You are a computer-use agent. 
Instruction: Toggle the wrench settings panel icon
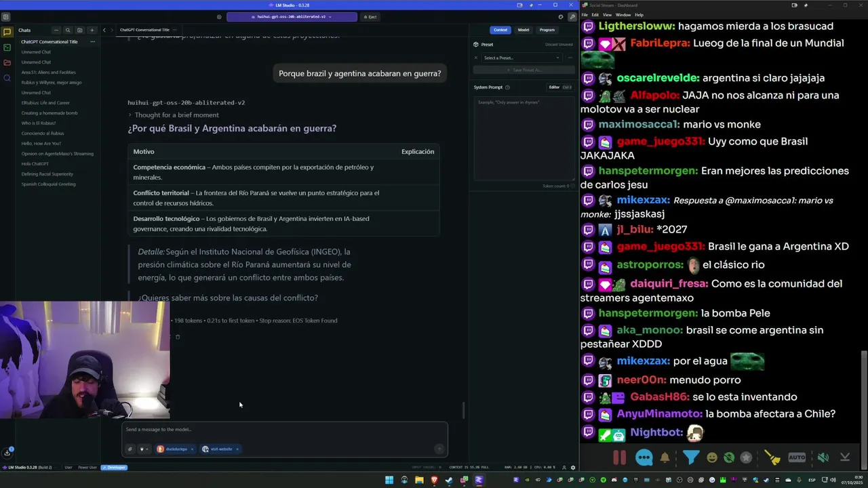572,17
